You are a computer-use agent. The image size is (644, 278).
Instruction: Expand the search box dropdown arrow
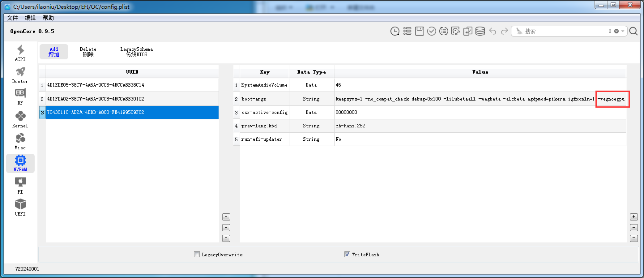(622, 31)
